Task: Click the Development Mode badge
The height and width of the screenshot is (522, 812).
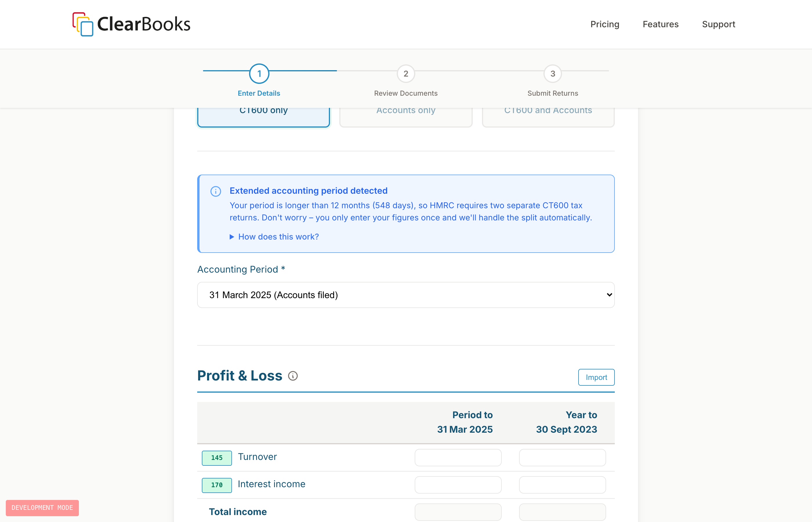Action: click(42, 508)
